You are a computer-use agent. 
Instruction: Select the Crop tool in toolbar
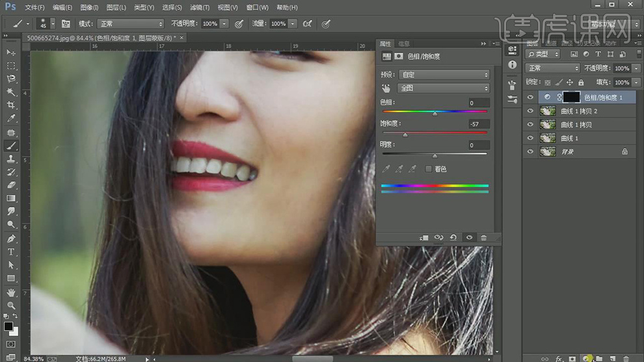(11, 105)
